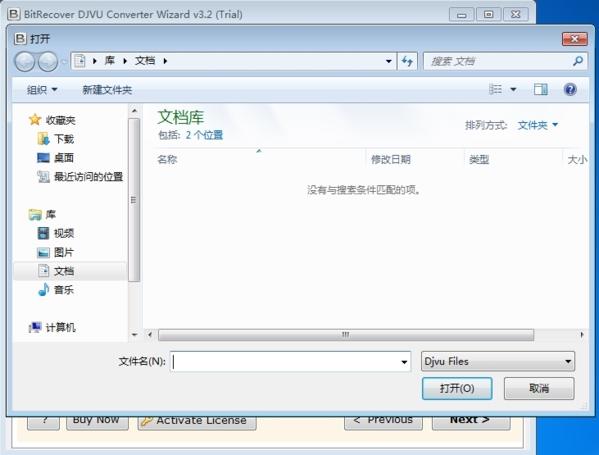This screenshot has height=455, width=599.
Task: Expand the view options dropdown arrow
Action: [x=513, y=89]
